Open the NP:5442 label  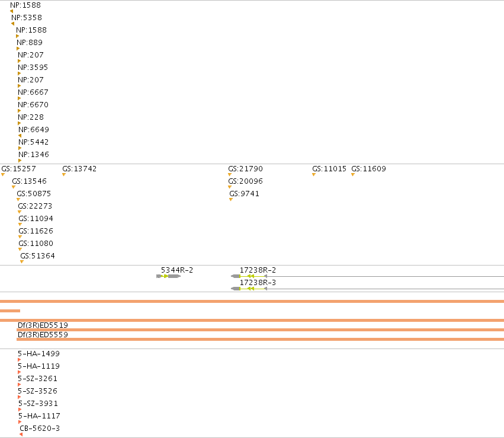[x=34, y=142]
